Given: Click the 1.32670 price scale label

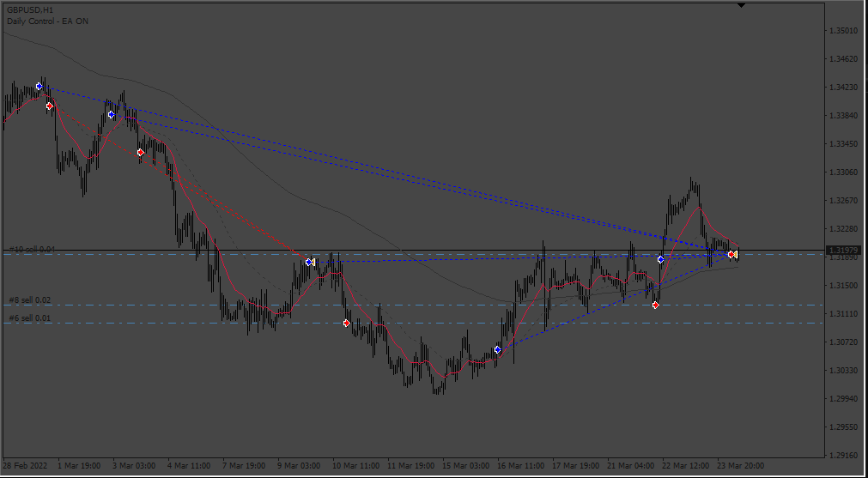Looking at the screenshot, I should coord(844,200).
